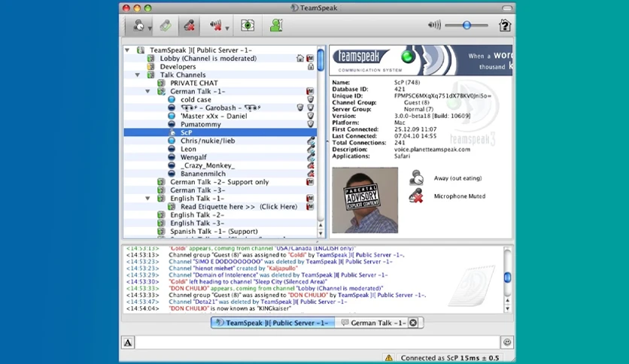Open the Mute Speakers dropdown arrow
This screenshot has width=629, height=364.
[227, 29]
